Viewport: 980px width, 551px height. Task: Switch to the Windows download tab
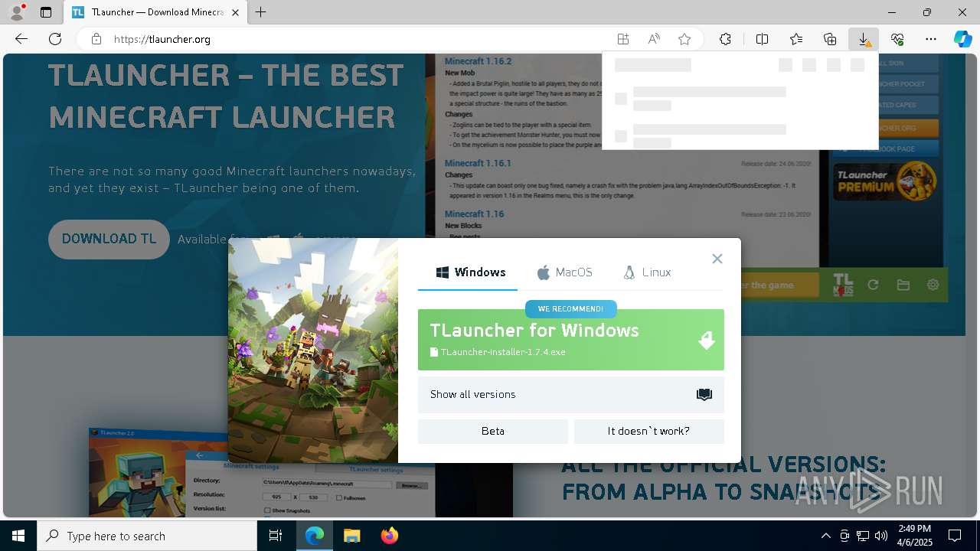coord(471,272)
